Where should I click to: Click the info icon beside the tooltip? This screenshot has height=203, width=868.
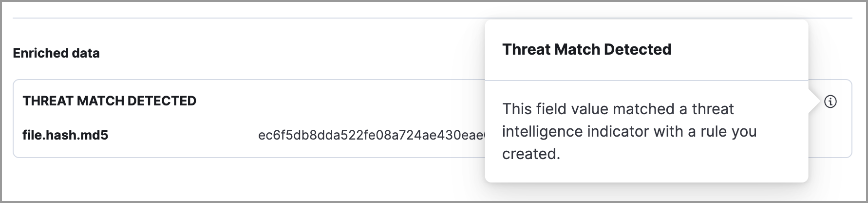pos(830,101)
